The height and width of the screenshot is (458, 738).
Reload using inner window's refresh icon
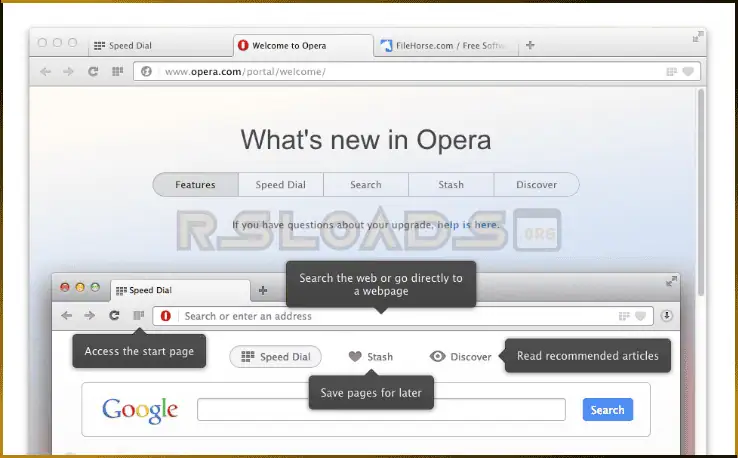[114, 315]
